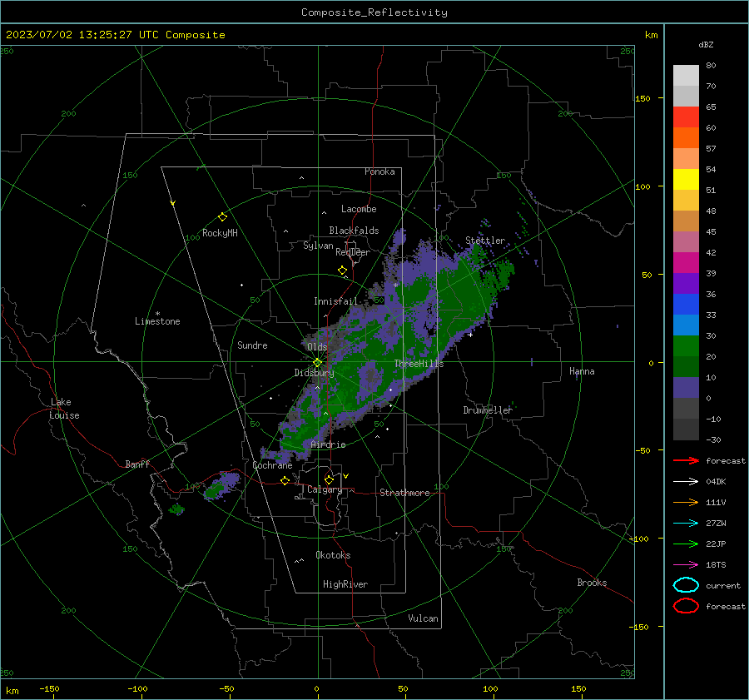Click the radar site diamond at Didsbury
This screenshot has width=749, height=700.
(x=318, y=362)
